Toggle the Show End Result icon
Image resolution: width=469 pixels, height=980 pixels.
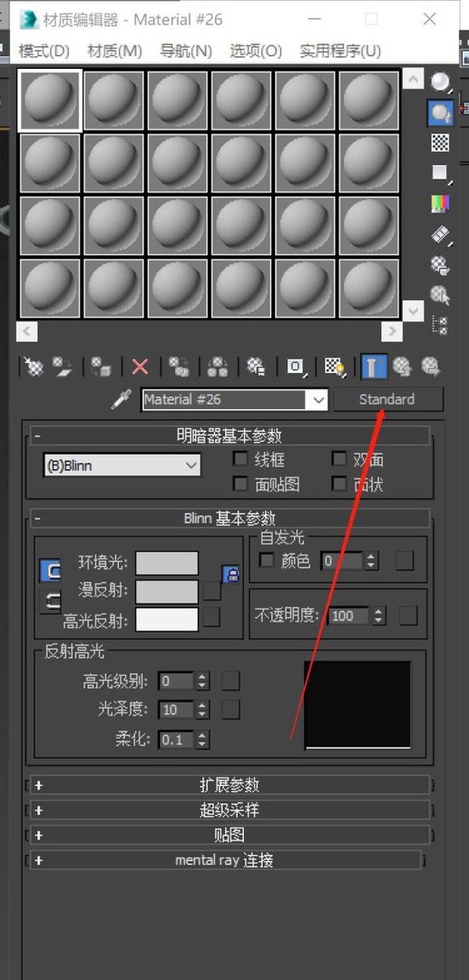374,367
